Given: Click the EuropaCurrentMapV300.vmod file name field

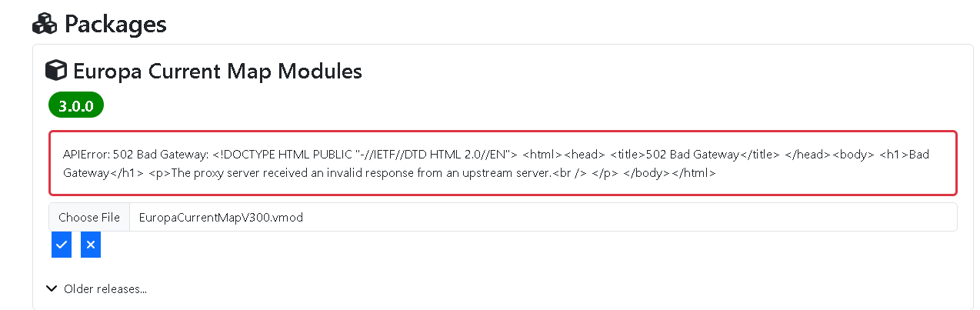Looking at the screenshot, I should click(221, 218).
